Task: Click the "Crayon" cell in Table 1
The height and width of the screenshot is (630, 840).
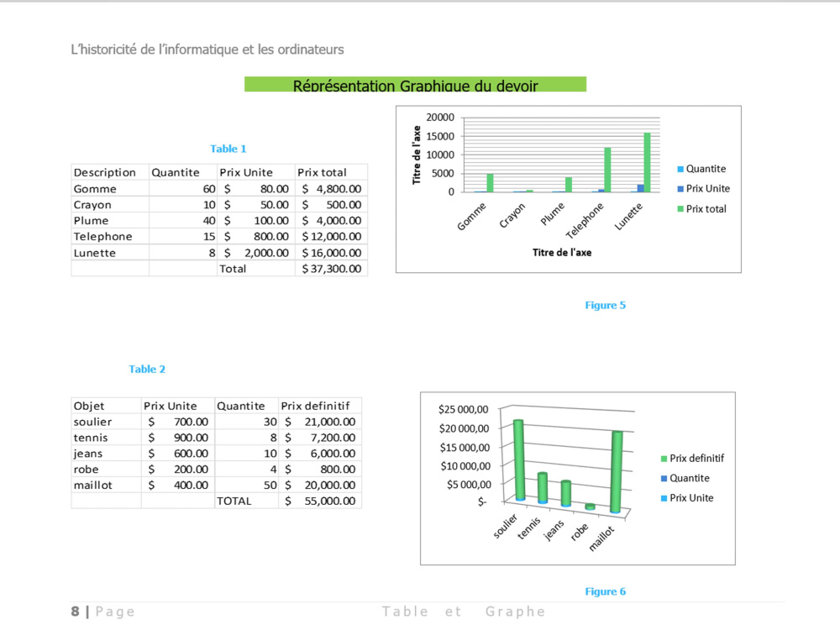Action: click(x=110, y=205)
